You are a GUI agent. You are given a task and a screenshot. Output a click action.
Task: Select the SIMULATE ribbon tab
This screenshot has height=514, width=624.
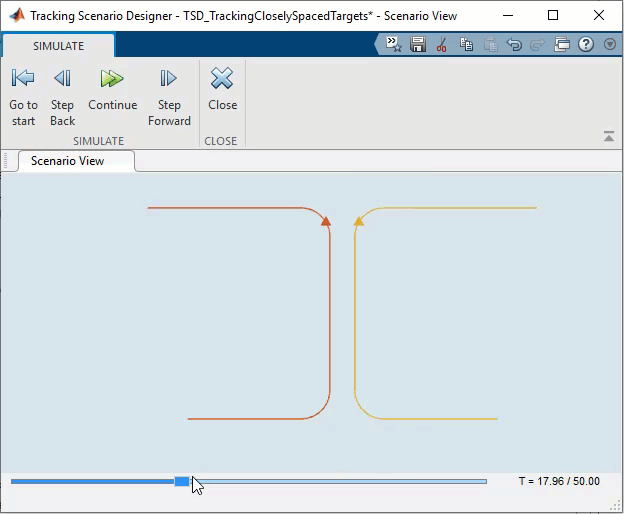tap(58, 46)
